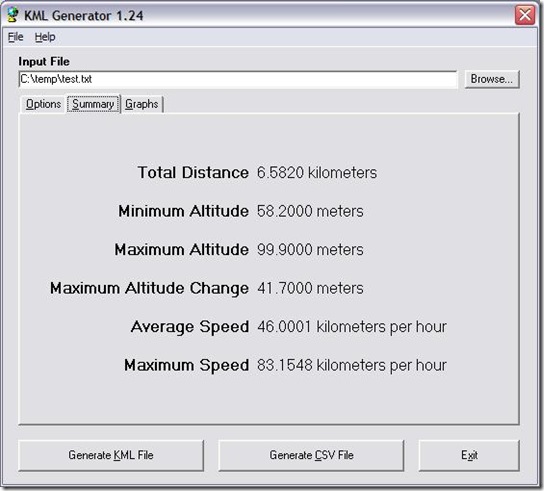Select the Summary tab
The image size is (544, 491).
tap(93, 104)
